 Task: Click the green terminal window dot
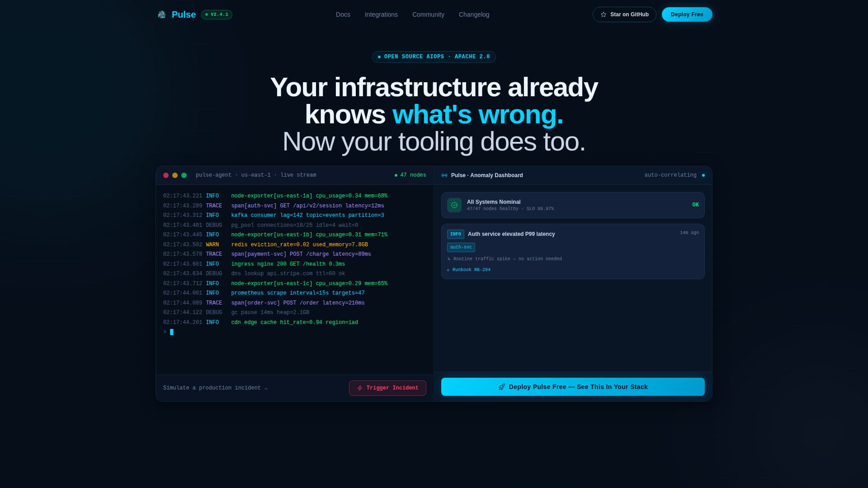click(184, 175)
